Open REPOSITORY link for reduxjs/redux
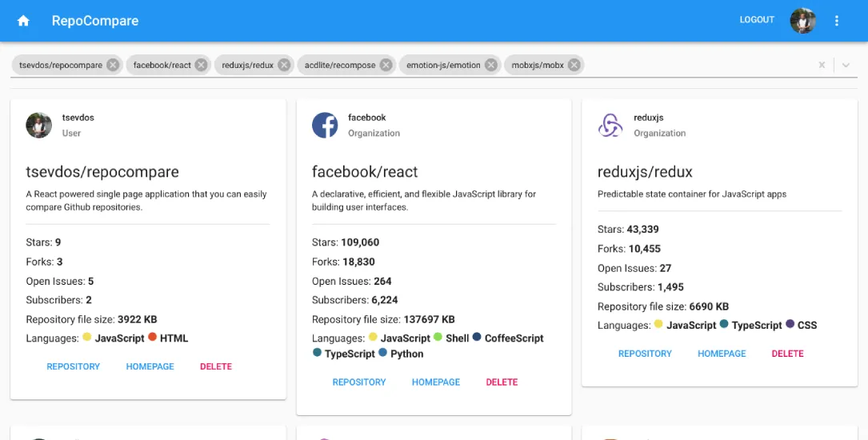The image size is (868, 440). click(645, 353)
